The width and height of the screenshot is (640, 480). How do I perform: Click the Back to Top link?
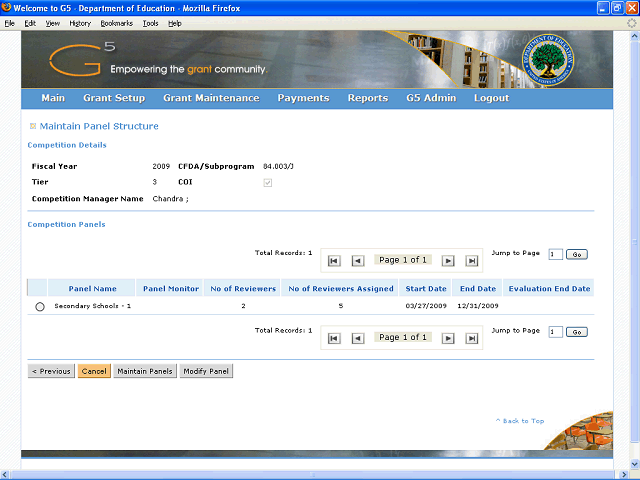click(x=520, y=421)
